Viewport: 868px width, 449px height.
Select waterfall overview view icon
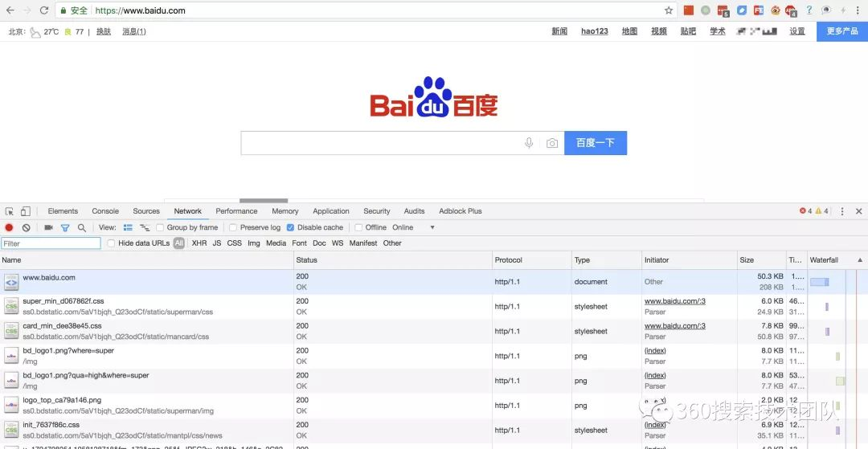pyautogui.click(x=145, y=227)
